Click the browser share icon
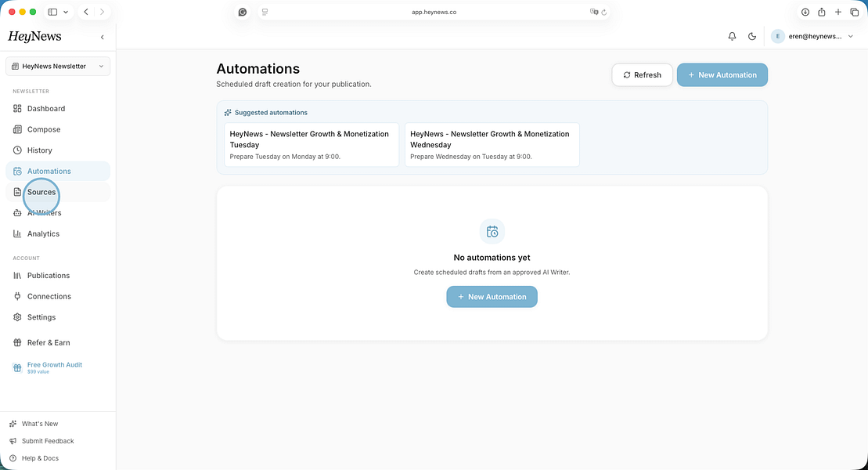The width and height of the screenshot is (868, 470). pos(822,12)
